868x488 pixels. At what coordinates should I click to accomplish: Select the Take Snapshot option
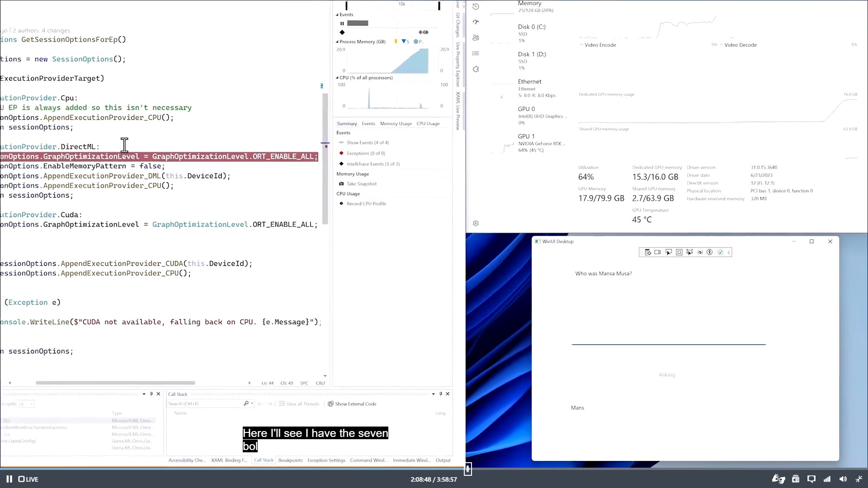point(363,183)
